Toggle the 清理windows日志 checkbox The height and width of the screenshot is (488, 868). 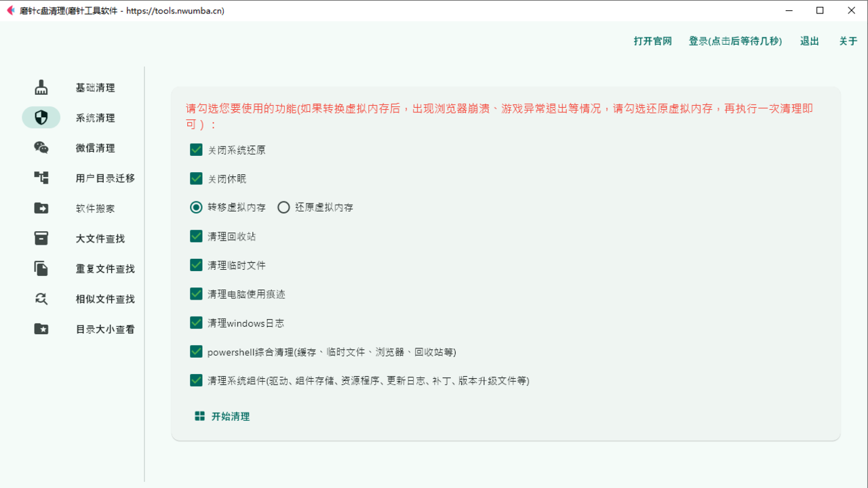(x=196, y=323)
